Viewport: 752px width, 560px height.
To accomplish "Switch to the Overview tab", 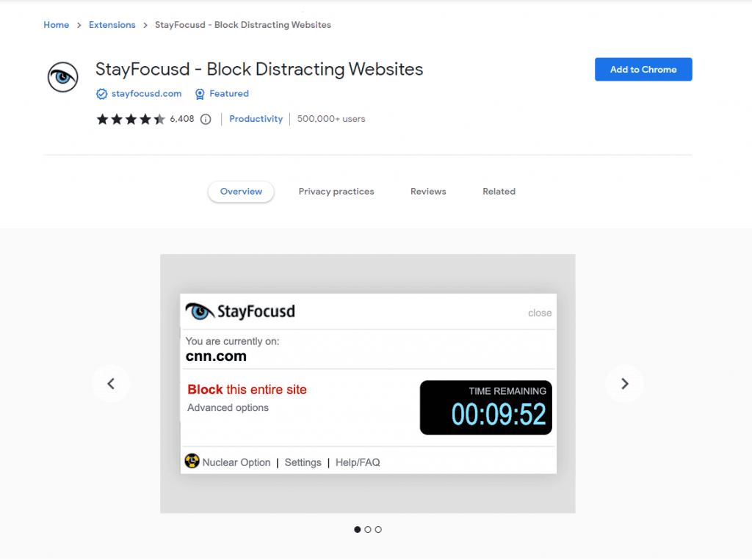I will (x=241, y=192).
